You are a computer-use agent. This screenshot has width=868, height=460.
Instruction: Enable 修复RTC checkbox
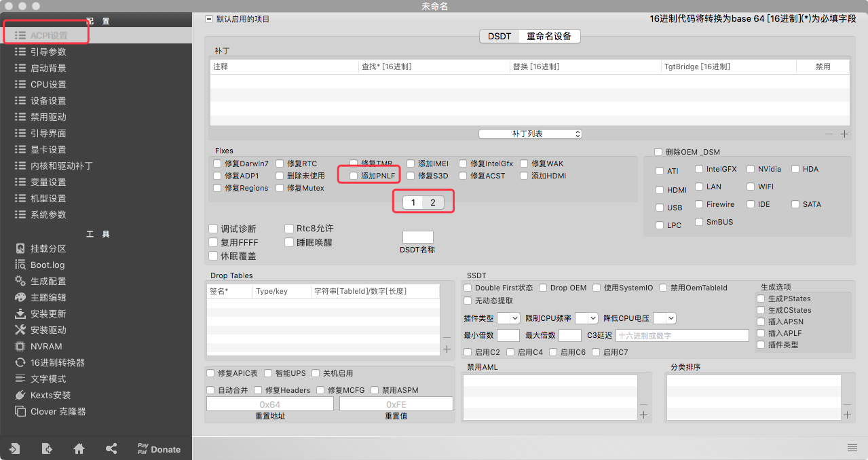(280, 164)
